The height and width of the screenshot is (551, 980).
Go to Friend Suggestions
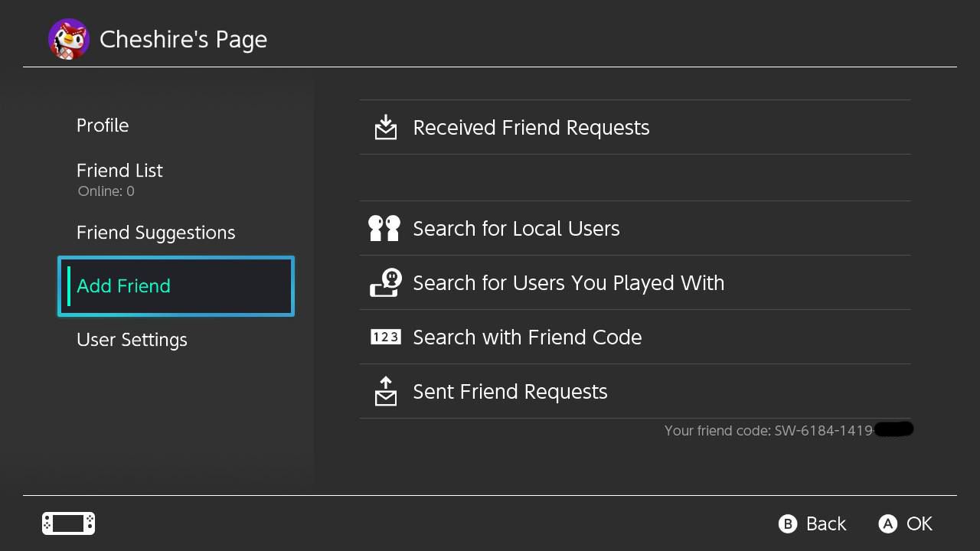tap(155, 233)
